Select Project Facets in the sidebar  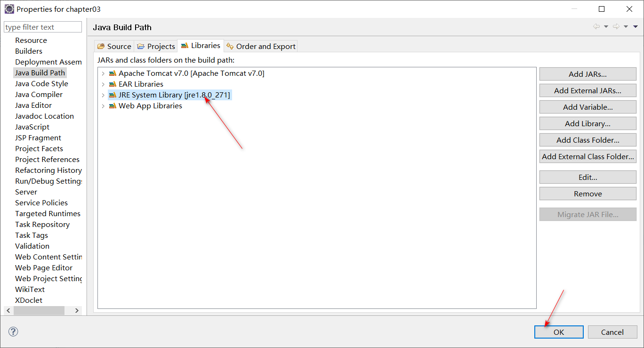39,149
